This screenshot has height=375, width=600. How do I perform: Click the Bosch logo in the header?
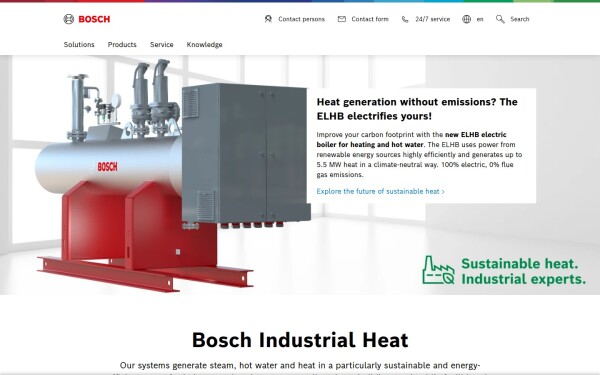point(87,19)
